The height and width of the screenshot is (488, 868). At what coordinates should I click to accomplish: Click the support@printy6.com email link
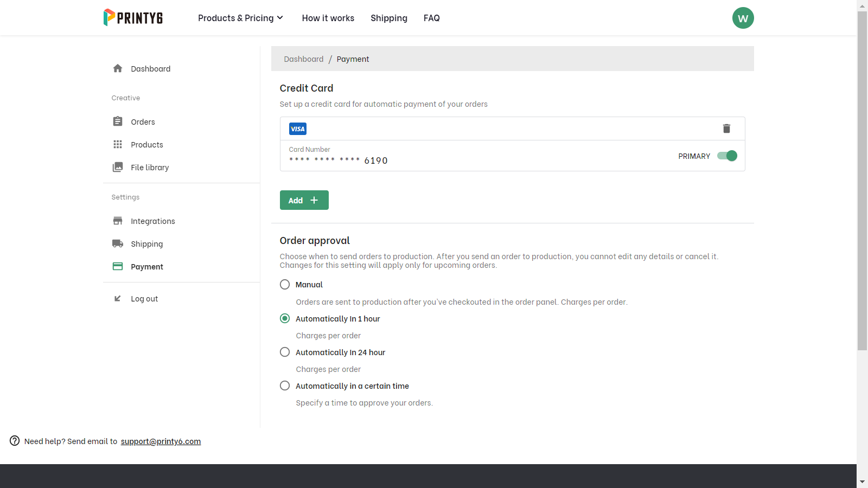pyautogui.click(x=161, y=441)
